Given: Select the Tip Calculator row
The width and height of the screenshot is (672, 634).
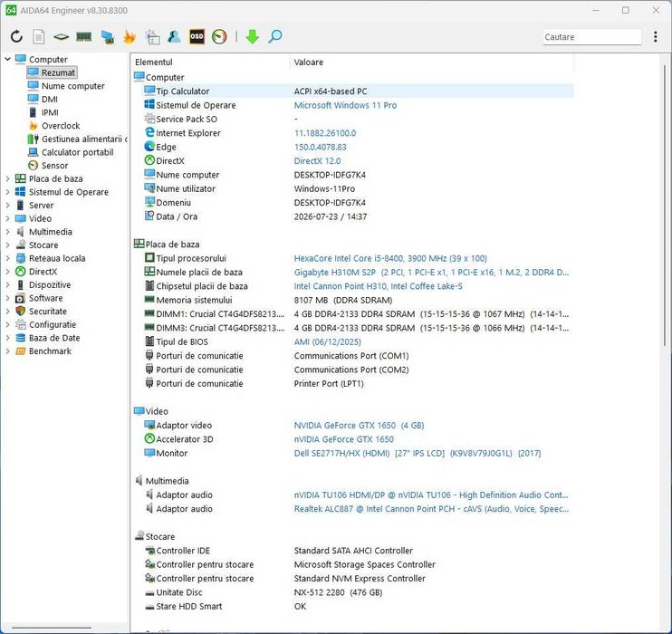Looking at the screenshot, I should click(353, 91).
